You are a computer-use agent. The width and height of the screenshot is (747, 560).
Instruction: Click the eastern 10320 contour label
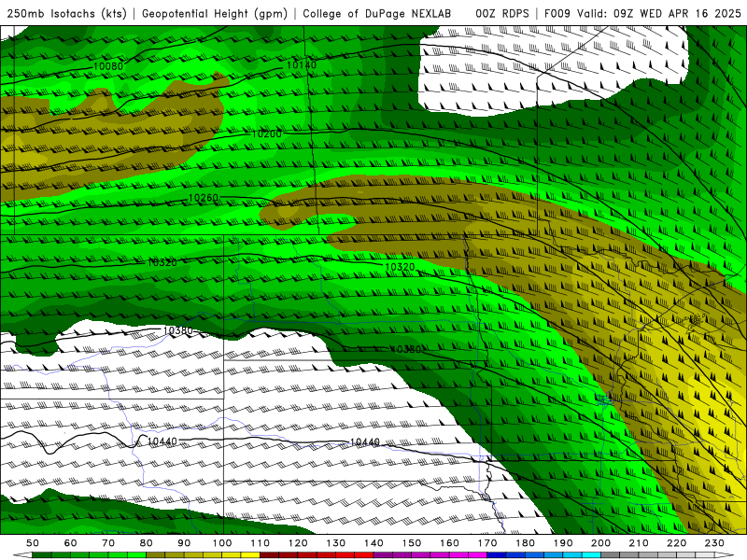[400, 267]
